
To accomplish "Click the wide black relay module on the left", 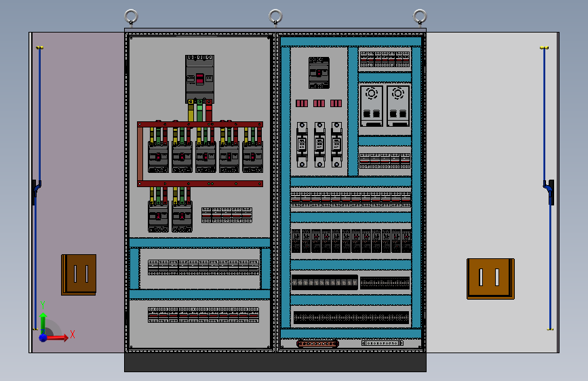I will pos(325,283).
